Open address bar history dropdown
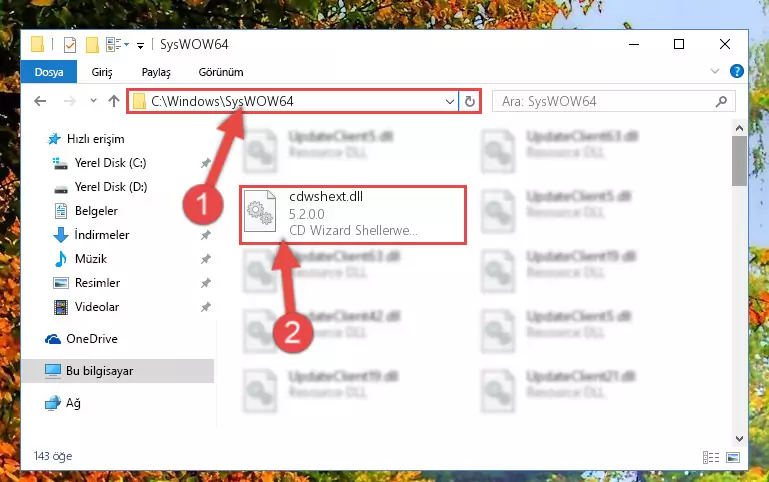This screenshot has height=482, width=769. [449, 101]
